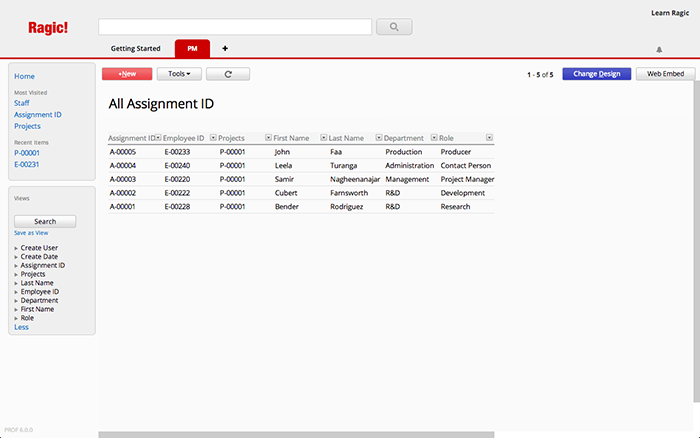Open the Tools dropdown menu

coord(179,74)
